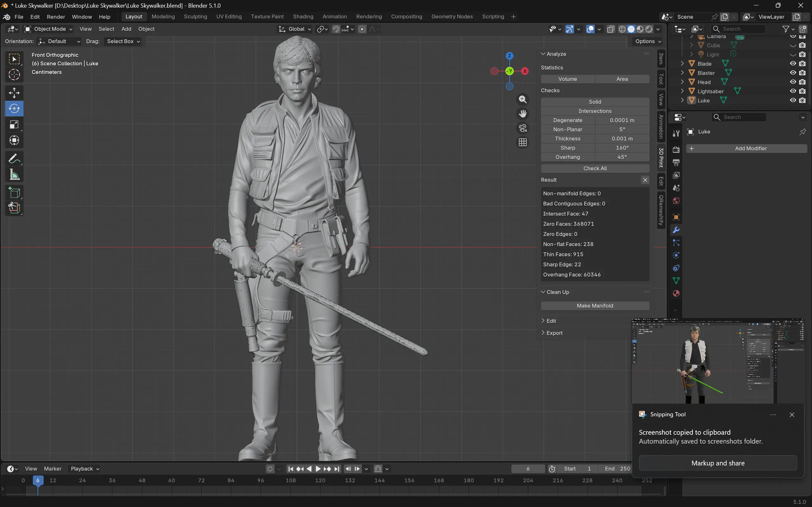Viewport: 812px width, 507px height.
Task: Click the current frame field in timeline
Action: pyautogui.click(x=528, y=469)
